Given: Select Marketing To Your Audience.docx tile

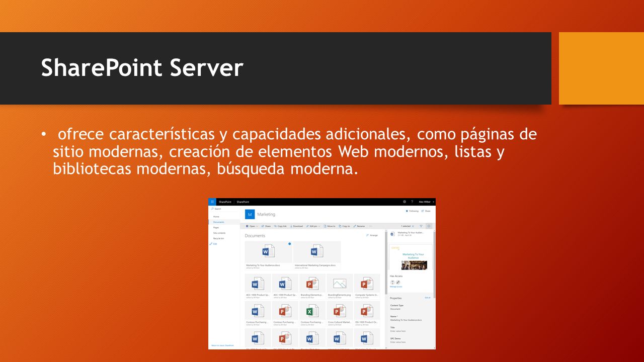Looking at the screenshot, I should coord(269,255).
